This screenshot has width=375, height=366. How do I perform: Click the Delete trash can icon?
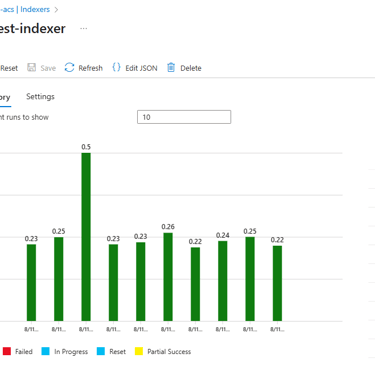[171, 67]
